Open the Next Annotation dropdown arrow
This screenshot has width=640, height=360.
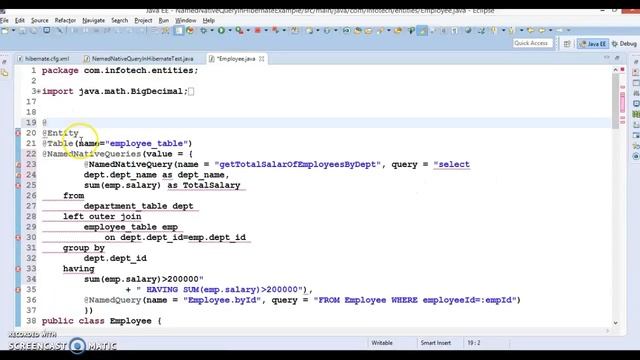click(x=503, y=31)
